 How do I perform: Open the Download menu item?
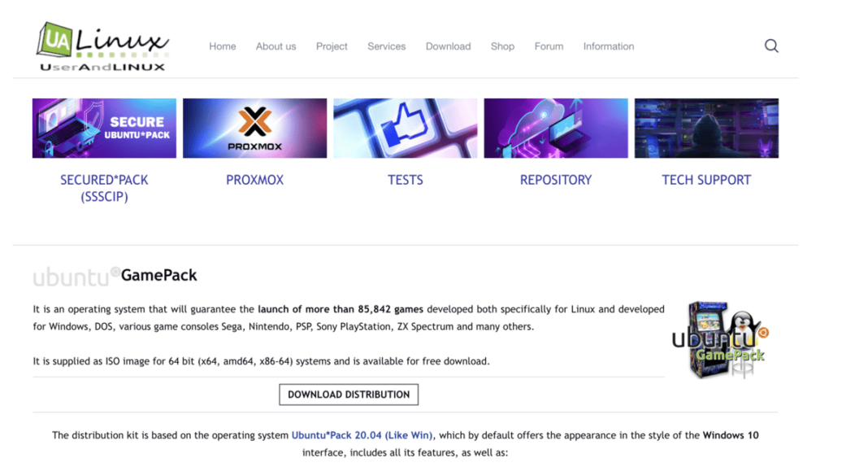tap(448, 46)
